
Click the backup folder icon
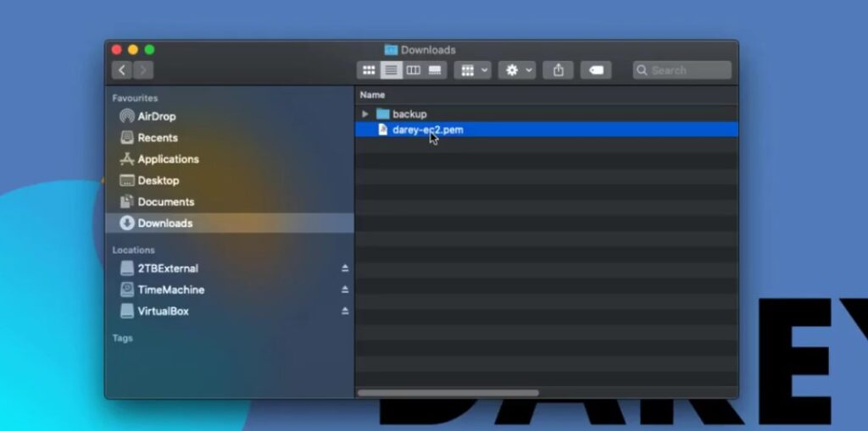coord(382,114)
